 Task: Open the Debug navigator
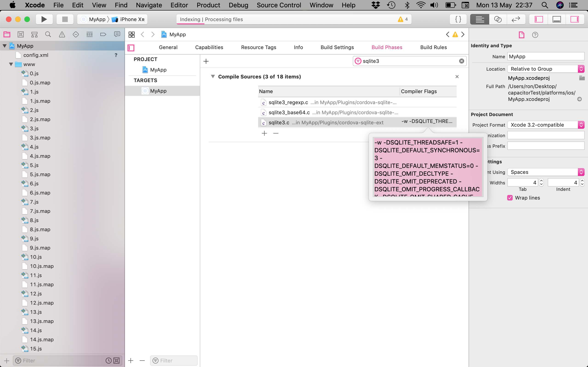coord(89,34)
